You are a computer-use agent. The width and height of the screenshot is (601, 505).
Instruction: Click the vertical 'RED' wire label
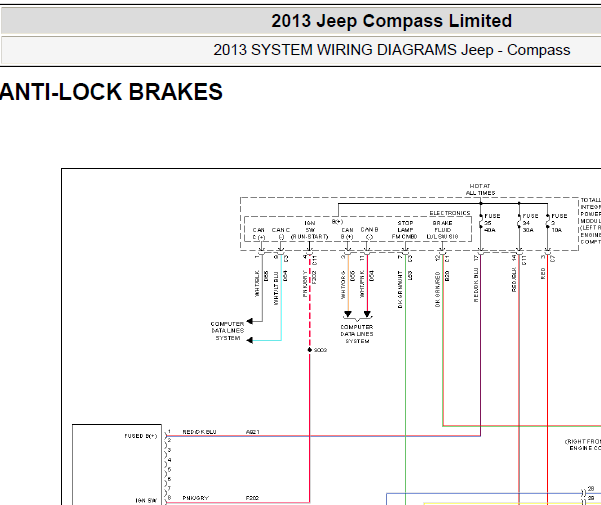[x=543, y=273]
